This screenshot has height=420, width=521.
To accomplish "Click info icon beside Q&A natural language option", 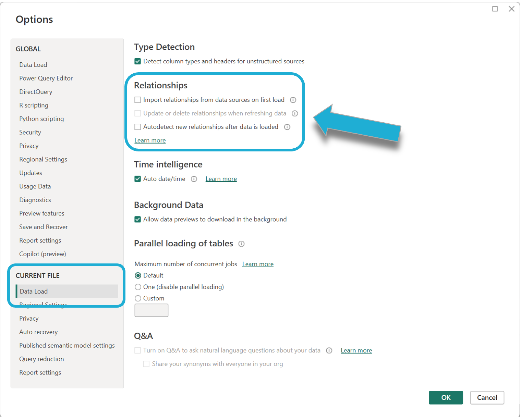I will tap(329, 350).
